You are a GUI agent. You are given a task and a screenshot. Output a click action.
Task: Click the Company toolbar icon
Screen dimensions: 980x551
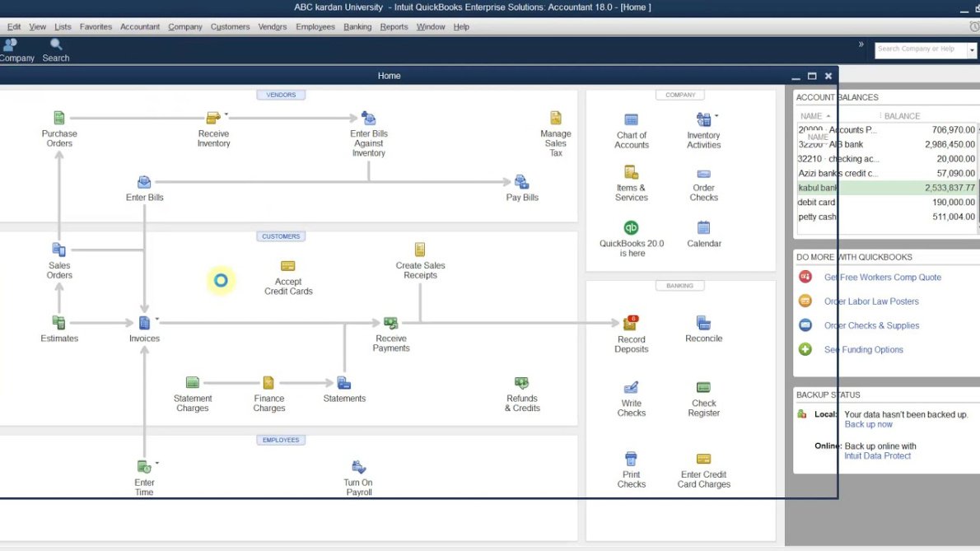pyautogui.click(x=15, y=50)
